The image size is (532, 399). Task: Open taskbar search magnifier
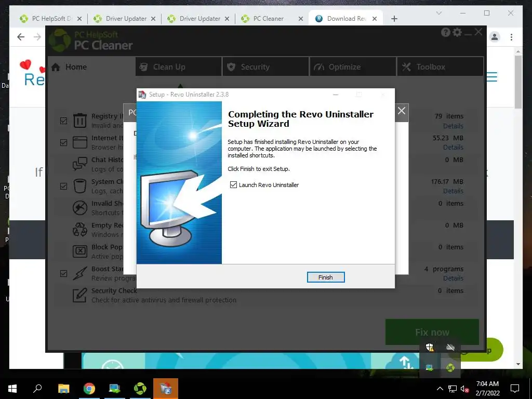click(x=37, y=389)
